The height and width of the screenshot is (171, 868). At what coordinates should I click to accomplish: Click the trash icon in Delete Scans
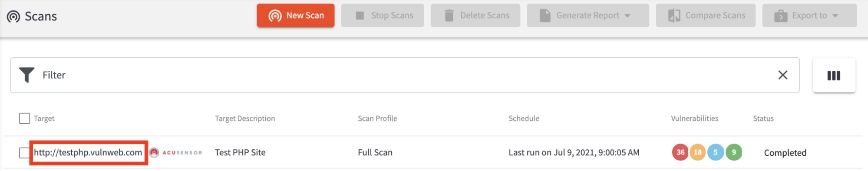coord(449,16)
